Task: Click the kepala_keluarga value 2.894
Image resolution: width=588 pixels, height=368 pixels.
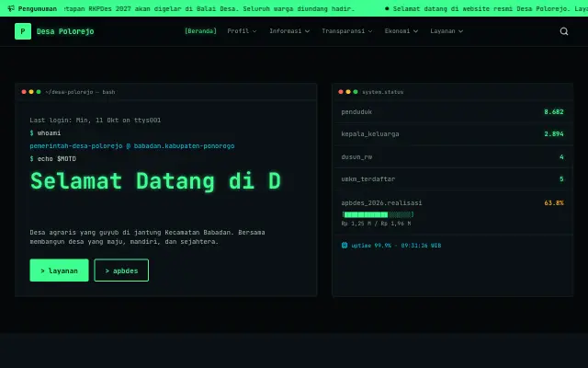Action: [554, 133]
